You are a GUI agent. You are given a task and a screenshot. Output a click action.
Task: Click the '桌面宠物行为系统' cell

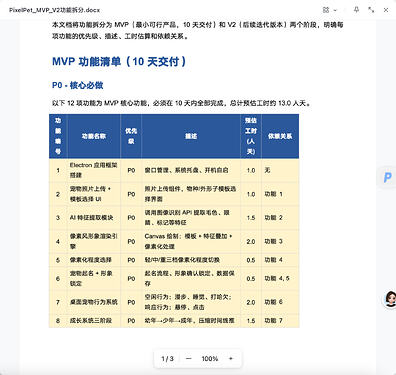click(93, 302)
